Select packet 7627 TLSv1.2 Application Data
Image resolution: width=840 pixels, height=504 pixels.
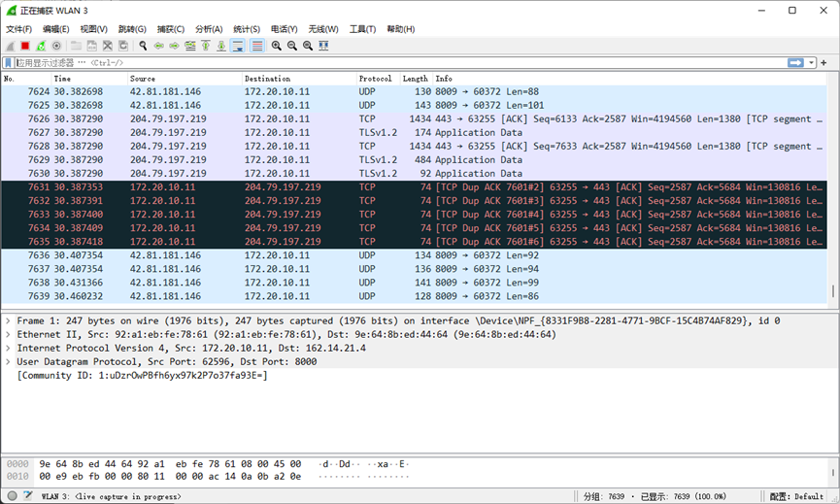tap(414, 132)
